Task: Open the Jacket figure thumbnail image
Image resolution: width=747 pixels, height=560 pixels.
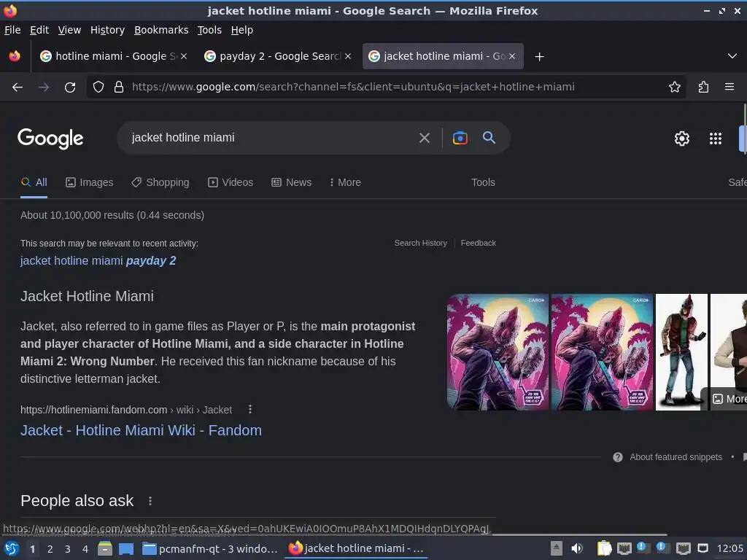Action: [x=682, y=352]
